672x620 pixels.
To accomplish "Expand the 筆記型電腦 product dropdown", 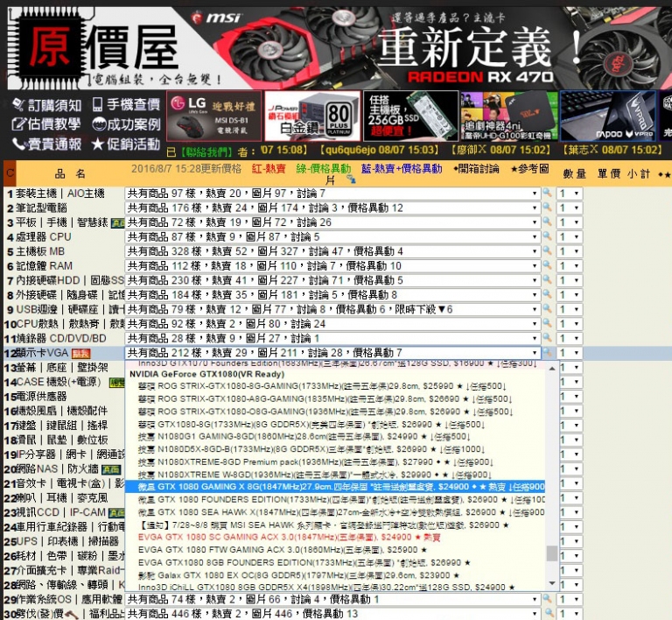I will point(332,208).
